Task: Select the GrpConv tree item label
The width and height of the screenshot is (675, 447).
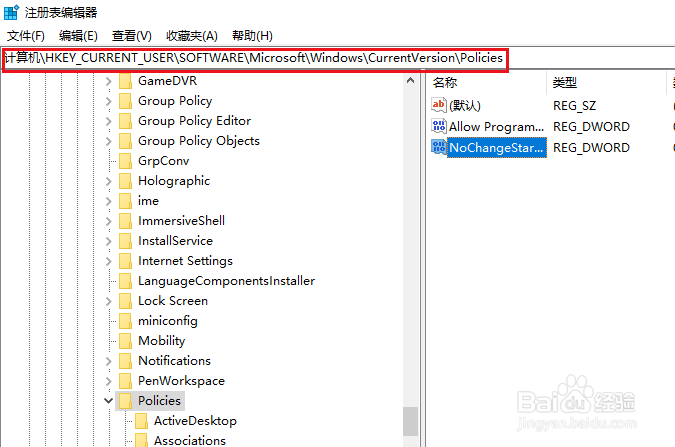Action: pyautogui.click(x=164, y=161)
